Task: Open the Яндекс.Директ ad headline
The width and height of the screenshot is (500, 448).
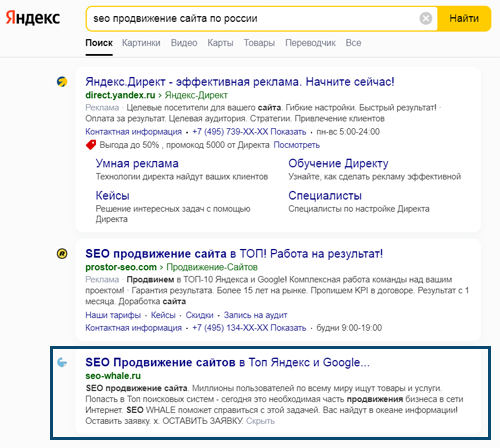Action: (240, 82)
